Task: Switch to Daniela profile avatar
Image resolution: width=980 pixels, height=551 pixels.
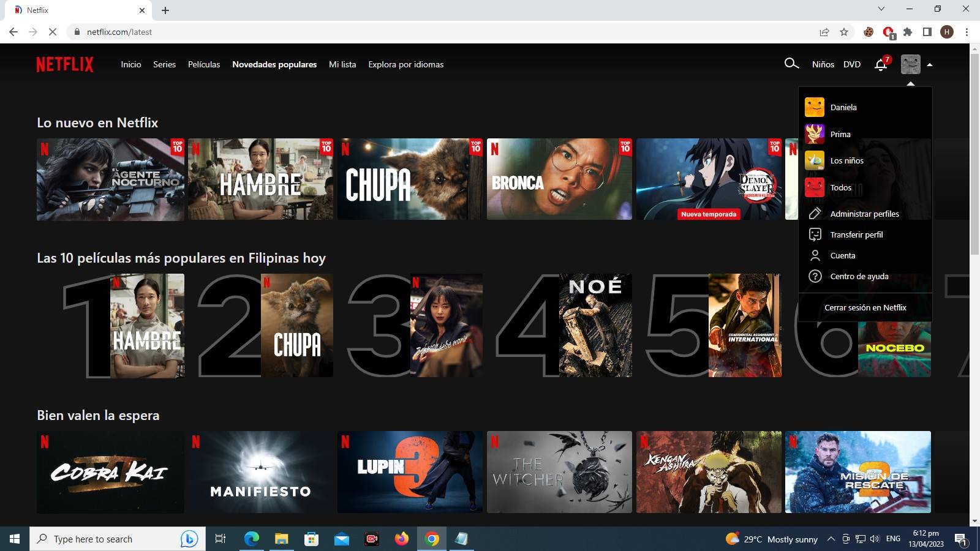Action: [x=815, y=107]
